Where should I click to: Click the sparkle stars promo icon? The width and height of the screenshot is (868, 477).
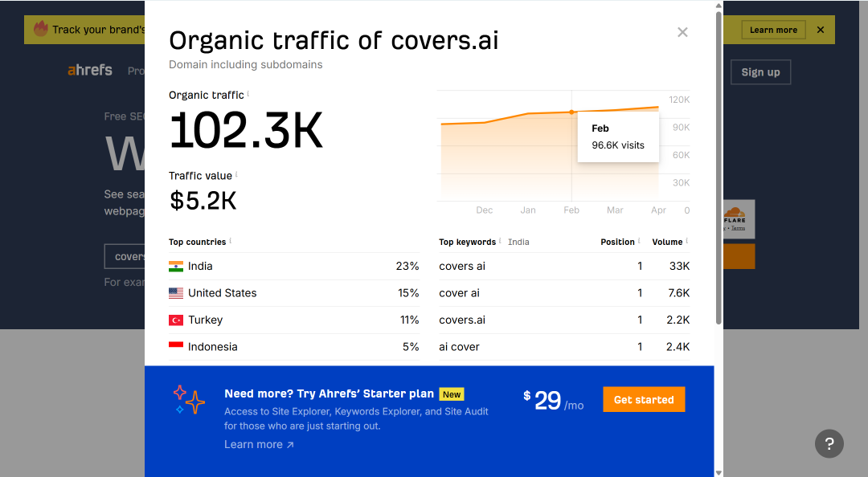pyautogui.click(x=189, y=400)
